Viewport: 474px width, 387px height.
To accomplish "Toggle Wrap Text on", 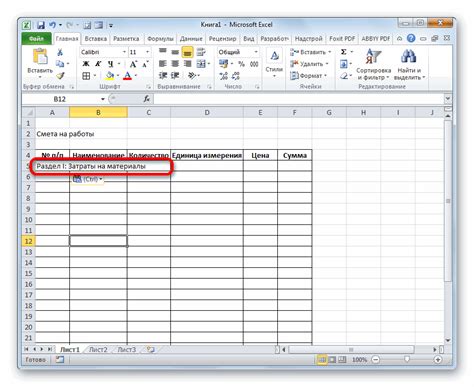I will point(201,52).
